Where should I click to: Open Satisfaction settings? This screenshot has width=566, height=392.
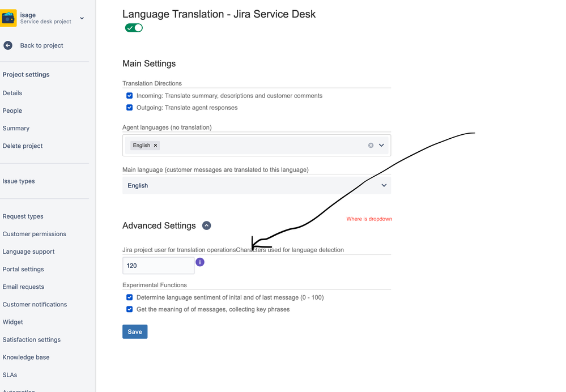[31, 340]
